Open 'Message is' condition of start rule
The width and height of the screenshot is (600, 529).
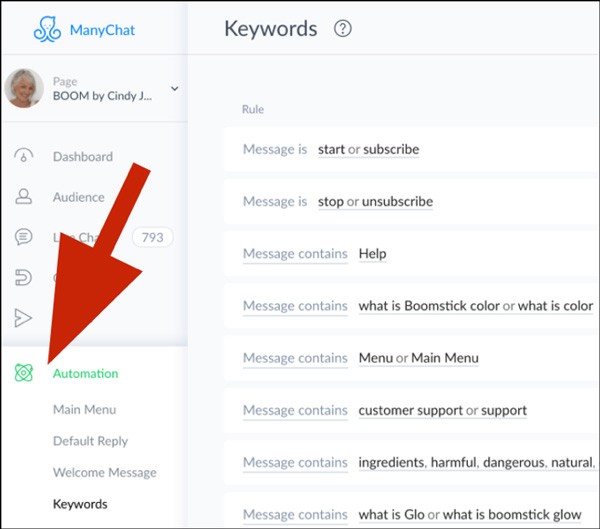coord(275,149)
